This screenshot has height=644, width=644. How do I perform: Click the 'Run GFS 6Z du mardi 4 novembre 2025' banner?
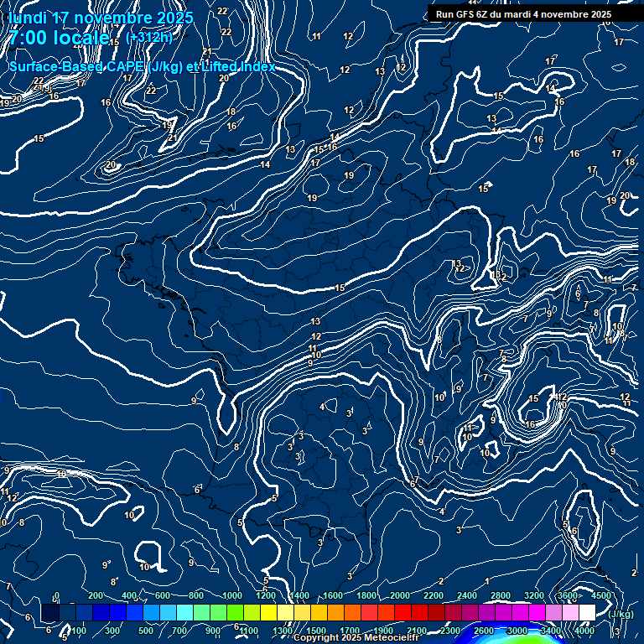coord(523,14)
